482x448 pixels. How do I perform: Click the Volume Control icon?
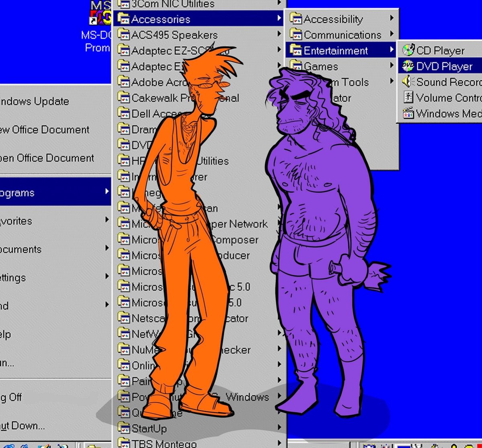tap(408, 97)
